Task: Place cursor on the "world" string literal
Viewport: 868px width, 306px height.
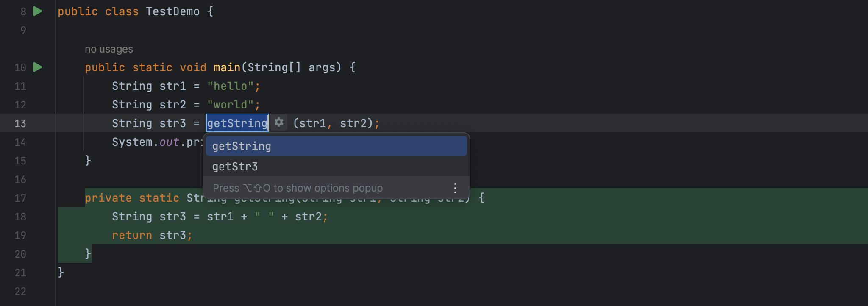Action: (x=230, y=105)
